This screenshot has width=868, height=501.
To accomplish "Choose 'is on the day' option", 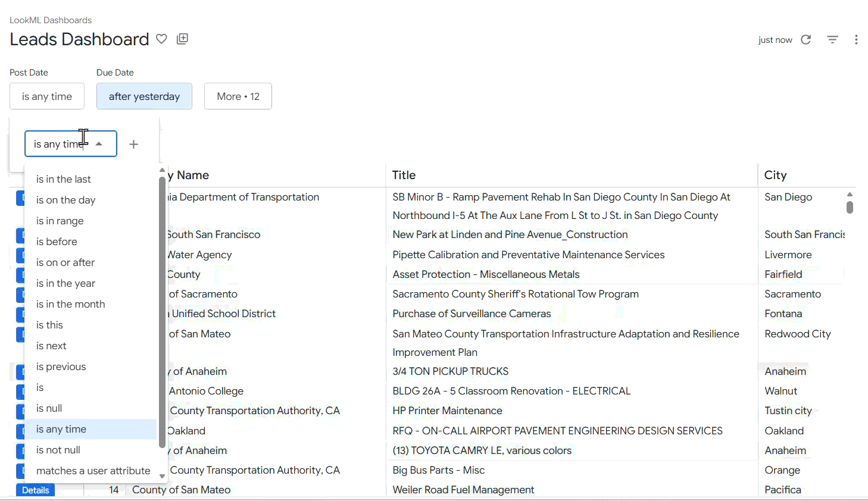I will coord(90,200).
